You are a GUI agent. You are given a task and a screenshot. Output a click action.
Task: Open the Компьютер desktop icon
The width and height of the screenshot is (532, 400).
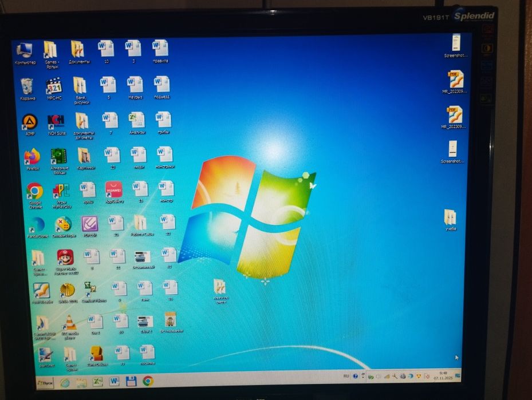click(25, 54)
